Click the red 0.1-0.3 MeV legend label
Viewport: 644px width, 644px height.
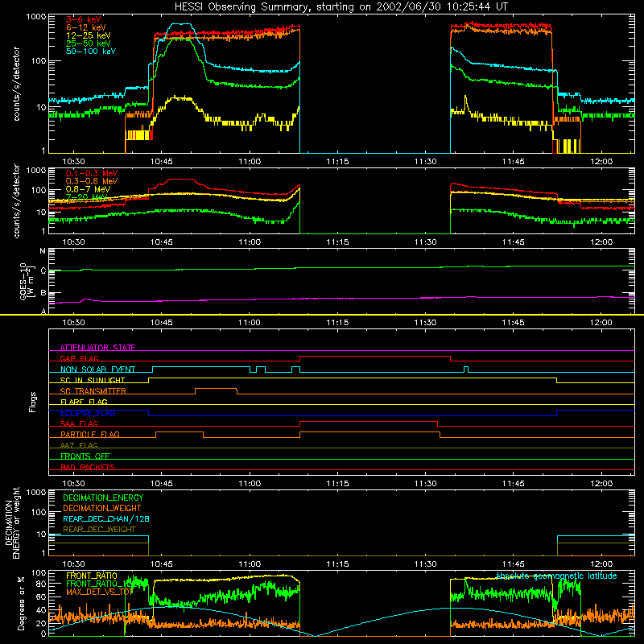point(92,173)
